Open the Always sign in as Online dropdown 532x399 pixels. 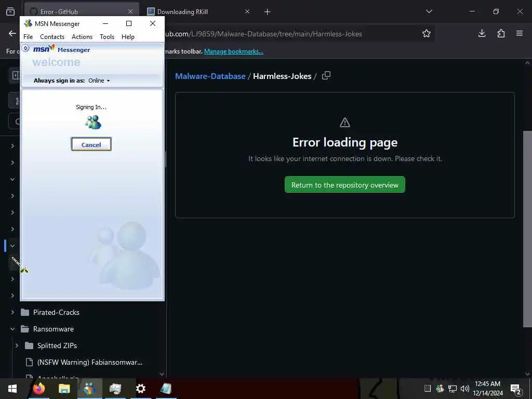tap(99, 81)
